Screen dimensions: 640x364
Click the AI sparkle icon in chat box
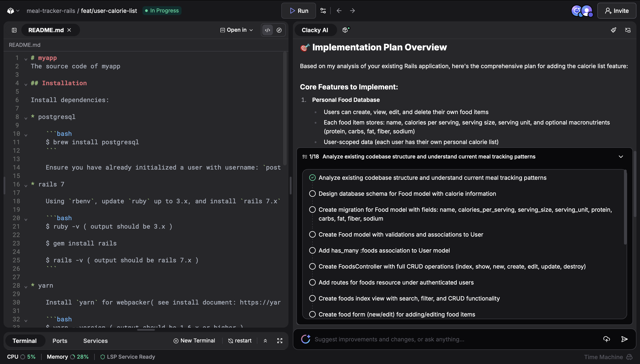pyautogui.click(x=306, y=339)
